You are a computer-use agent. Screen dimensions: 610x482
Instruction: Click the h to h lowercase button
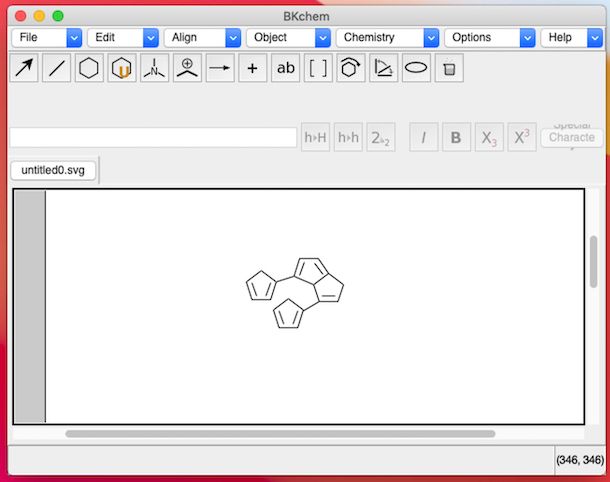(348, 137)
